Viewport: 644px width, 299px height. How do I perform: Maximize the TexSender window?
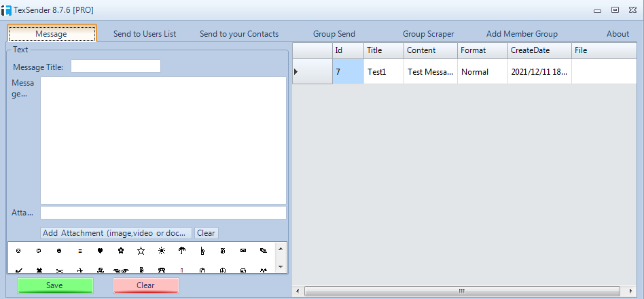pyautogui.click(x=615, y=10)
